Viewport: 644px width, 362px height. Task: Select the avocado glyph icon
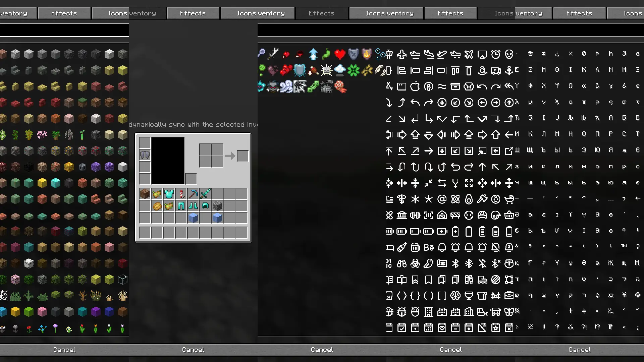[x=469, y=199]
